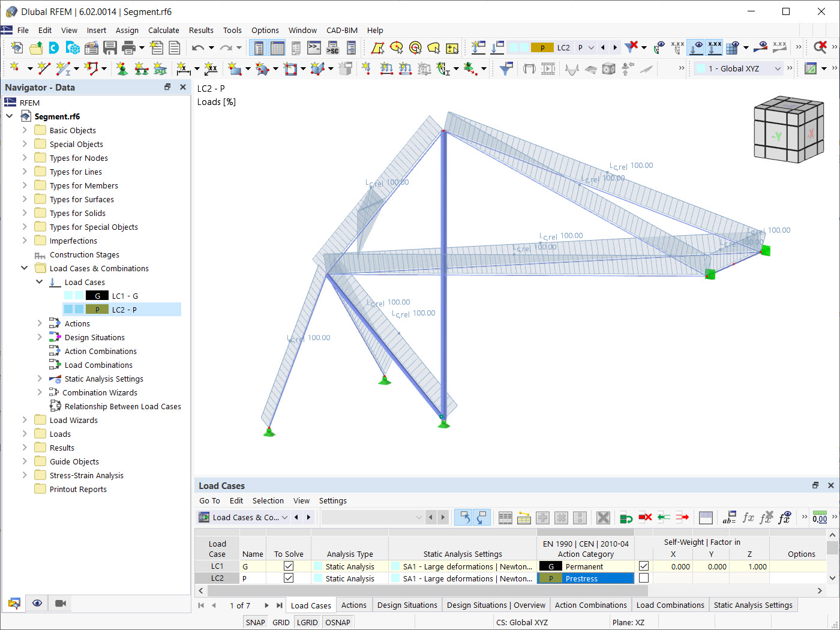Switch to the Load Combinations tab

pos(670,605)
